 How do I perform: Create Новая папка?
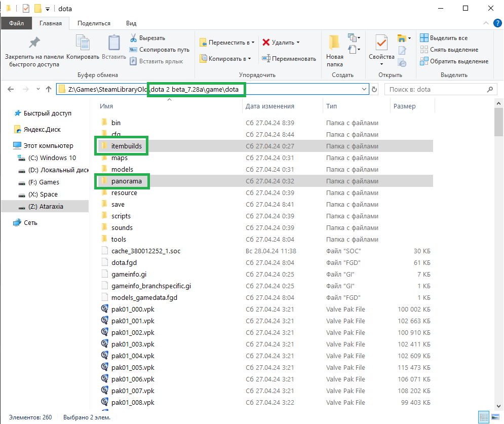335,51
